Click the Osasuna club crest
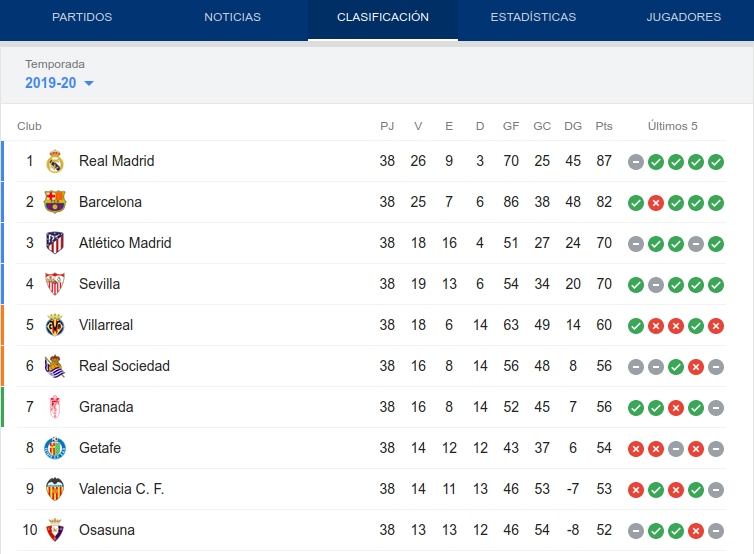 click(x=55, y=530)
